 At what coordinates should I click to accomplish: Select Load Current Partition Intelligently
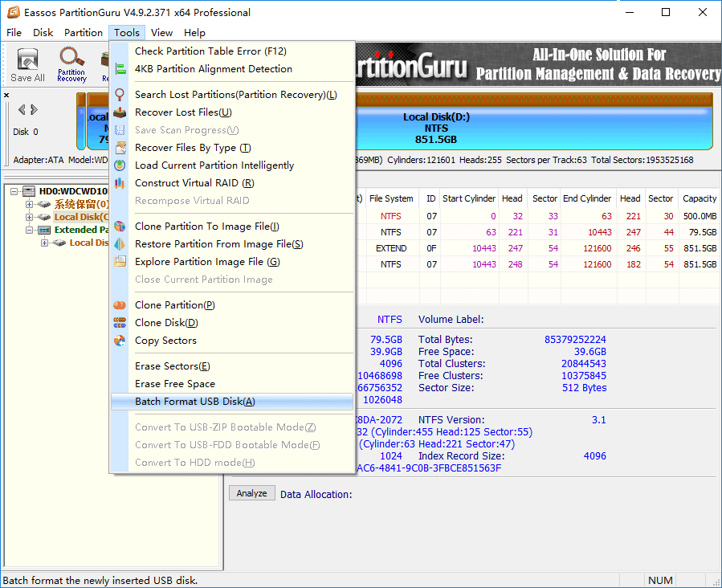click(x=232, y=165)
